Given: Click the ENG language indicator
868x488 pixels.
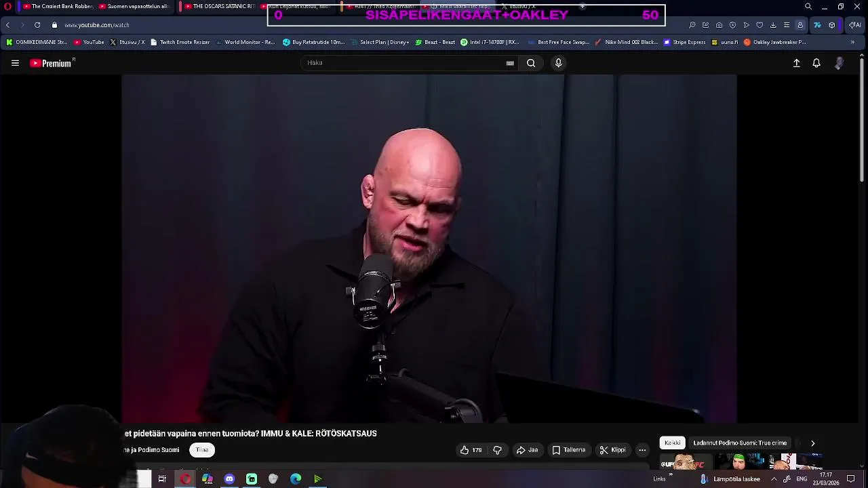Looking at the screenshot, I should [802, 479].
